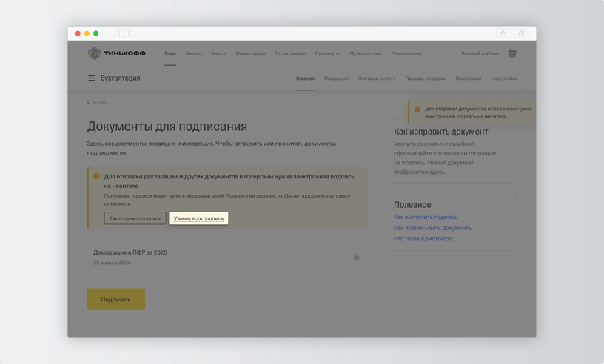Click the Tinkoff logo
The height and width of the screenshot is (364, 604).
coord(116,53)
